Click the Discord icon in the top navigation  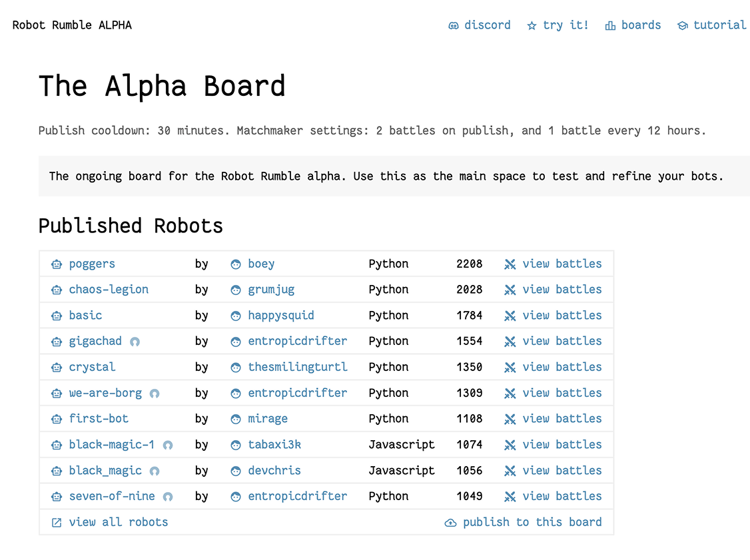tap(454, 26)
